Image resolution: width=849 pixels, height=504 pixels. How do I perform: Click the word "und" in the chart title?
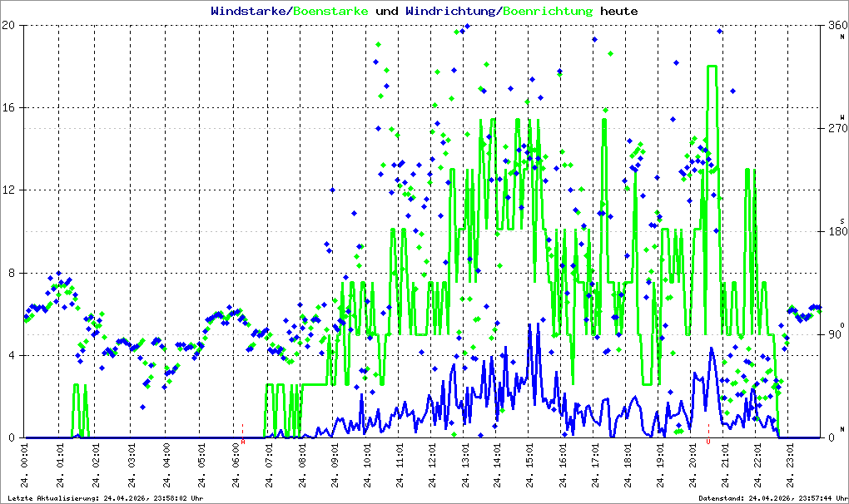(386, 11)
